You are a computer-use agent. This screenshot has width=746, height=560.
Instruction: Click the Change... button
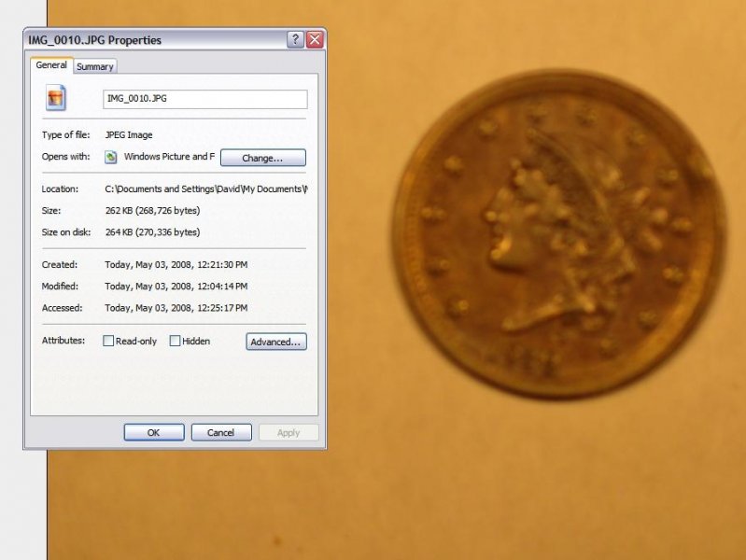(x=263, y=158)
